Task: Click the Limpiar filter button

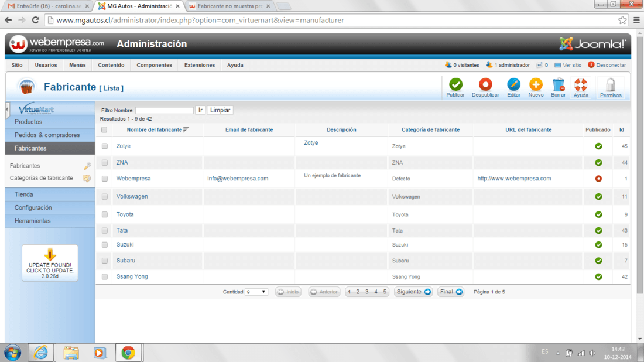Action: [220, 110]
